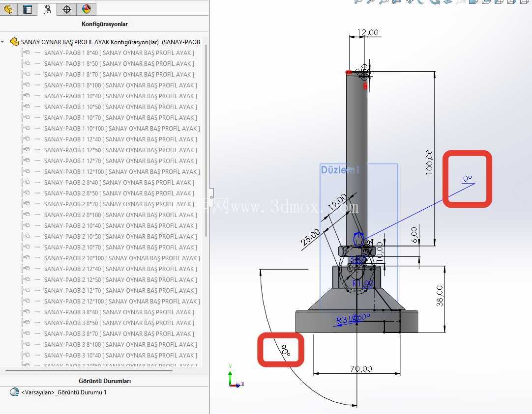This screenshot has width=532, height=414.
Task: Click the panel collapse handle on the splitter
Action: pos(211,197)
